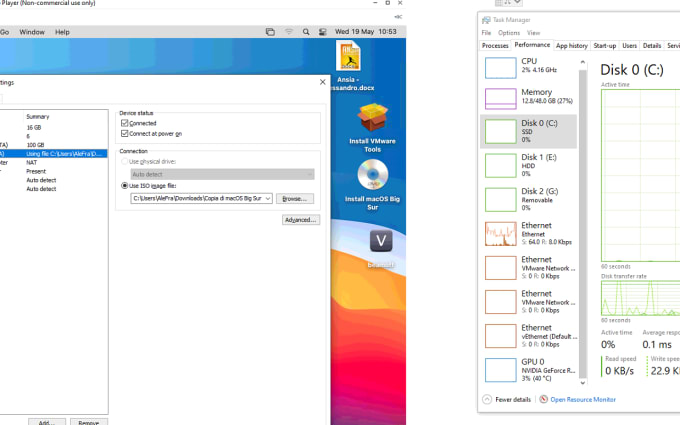Close the virtual machine settings dialog
The height and width of the screenshot is (425, 680).
coord(323,82)
